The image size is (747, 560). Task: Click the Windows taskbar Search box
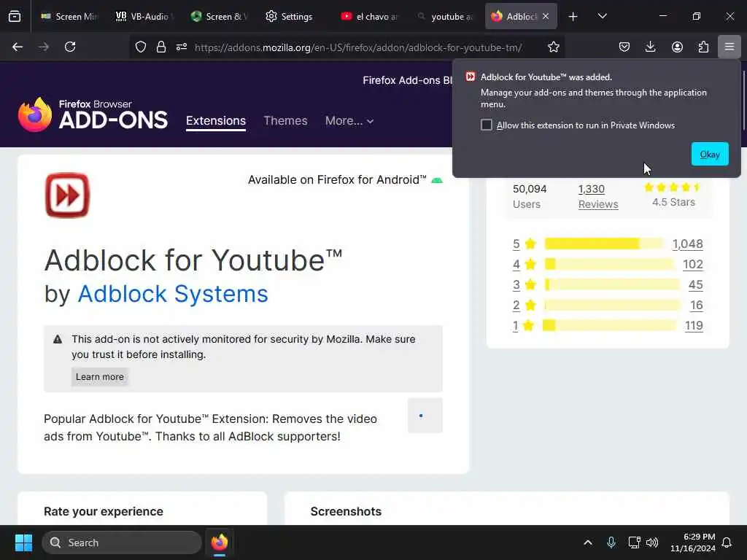tap(122, 542)
